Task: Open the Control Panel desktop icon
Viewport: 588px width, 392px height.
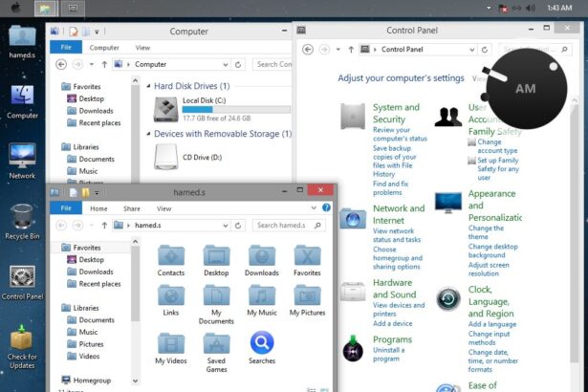Action: click(x=22, y=277)
